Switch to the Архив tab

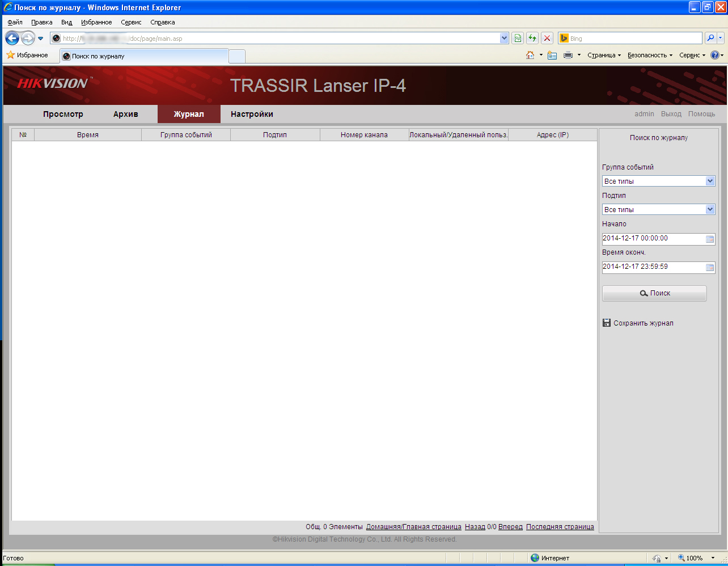tap(126, 114)
